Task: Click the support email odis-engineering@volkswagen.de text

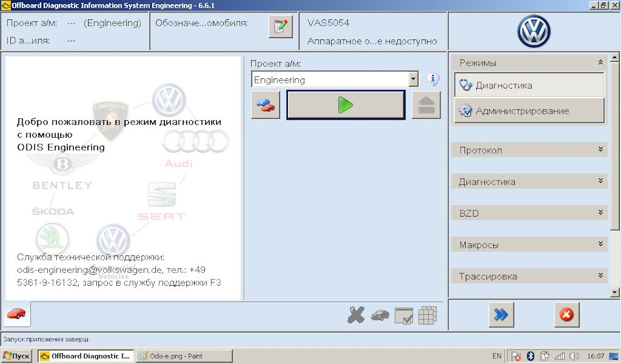Action: click(x=89, y=270)
